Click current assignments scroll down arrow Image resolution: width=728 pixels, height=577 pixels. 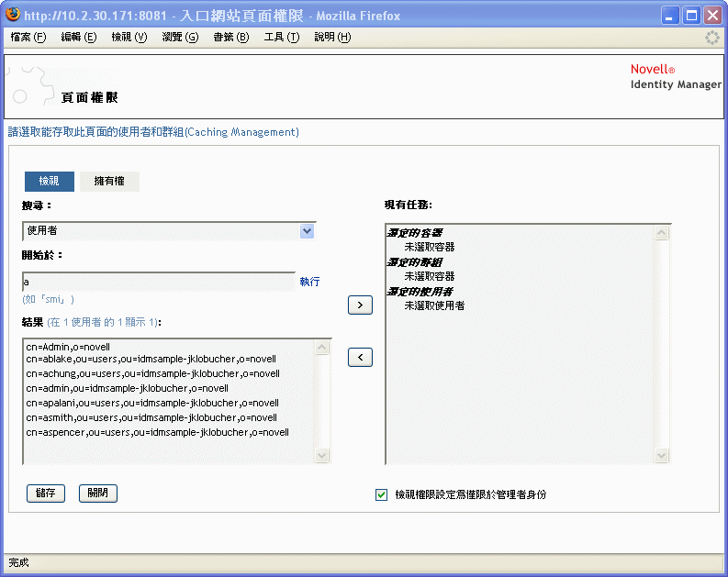(x=662, y=456)
